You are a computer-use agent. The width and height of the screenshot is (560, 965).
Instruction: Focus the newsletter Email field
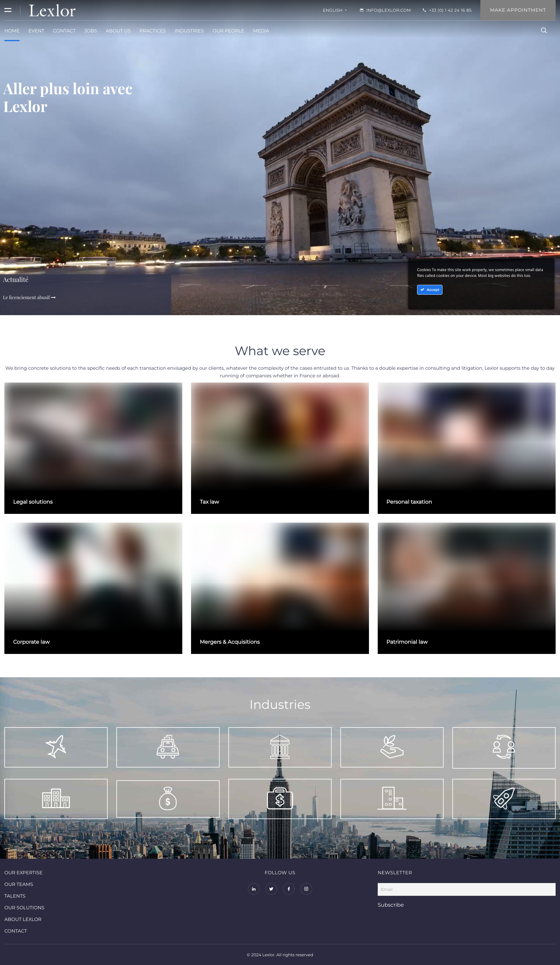pyautogui.click(x=466, y=889)
